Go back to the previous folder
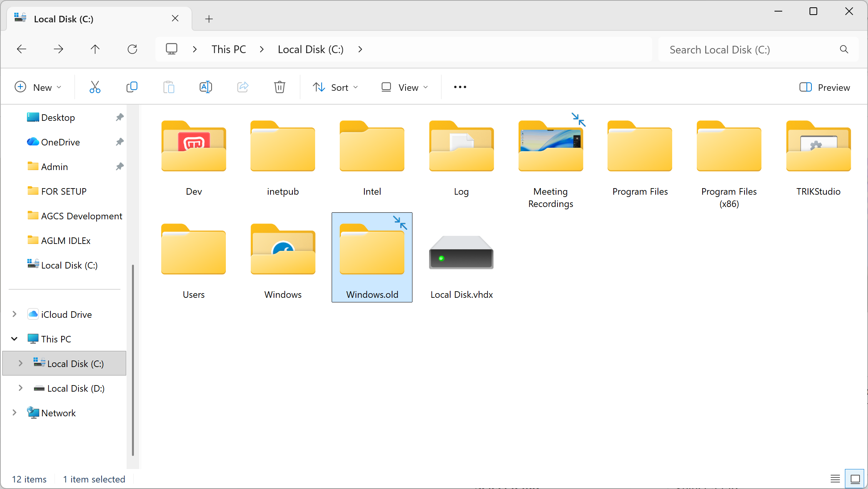 pos(22,49)
